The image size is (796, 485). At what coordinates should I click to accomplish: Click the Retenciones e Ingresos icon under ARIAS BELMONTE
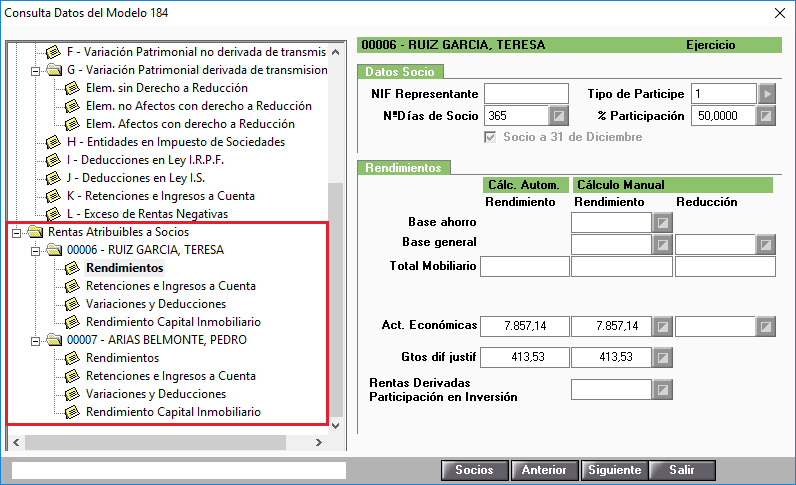click(x=72, y=376)
